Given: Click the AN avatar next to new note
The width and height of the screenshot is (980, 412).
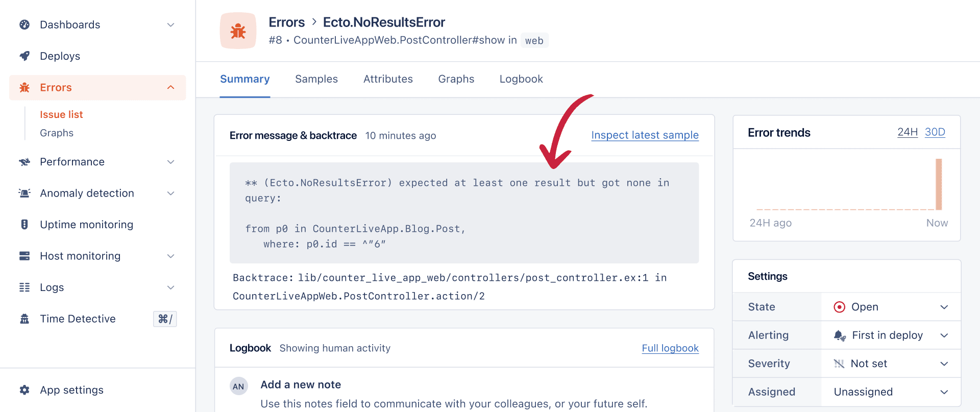Looking at the screenshot, I should [238, 386].
